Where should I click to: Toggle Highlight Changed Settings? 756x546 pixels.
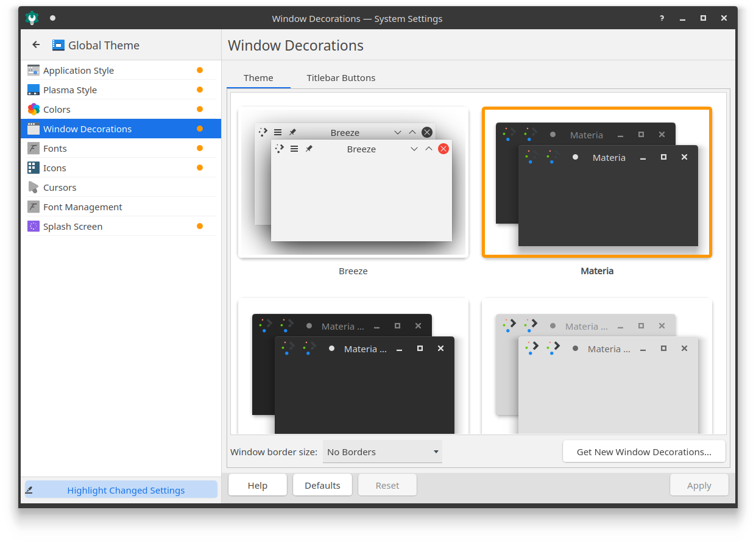[x=121, y=489]
